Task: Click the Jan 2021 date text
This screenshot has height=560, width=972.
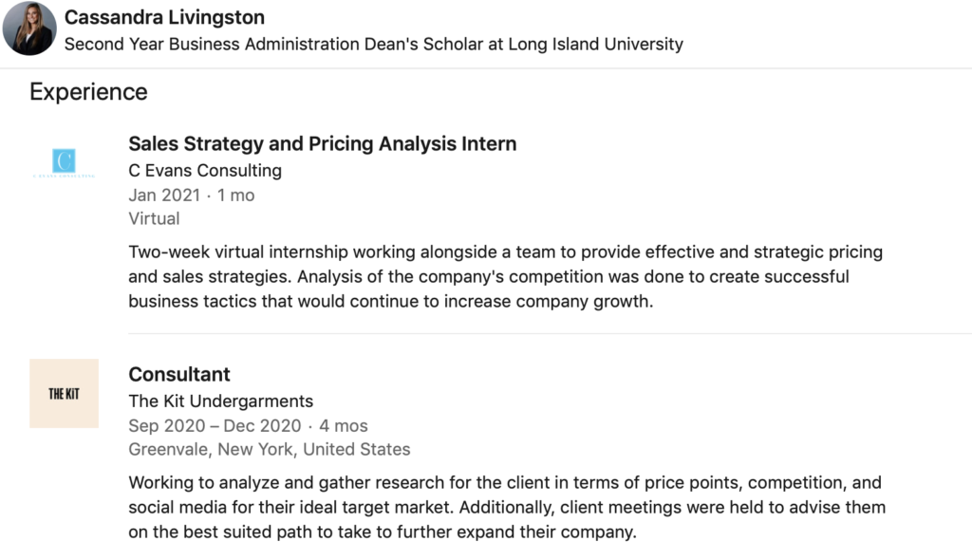Action: (164, 196)
